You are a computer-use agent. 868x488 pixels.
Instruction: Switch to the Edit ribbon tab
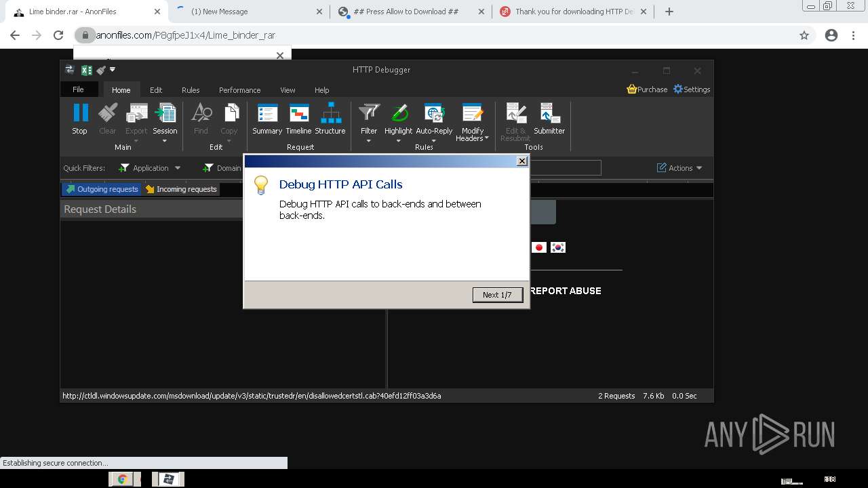(156, 90)
